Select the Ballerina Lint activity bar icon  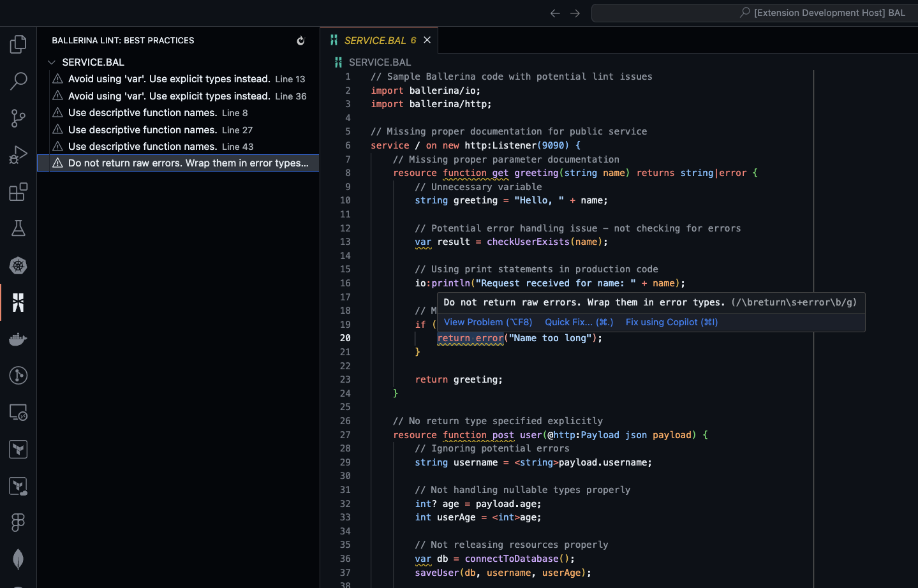(19, 302)
